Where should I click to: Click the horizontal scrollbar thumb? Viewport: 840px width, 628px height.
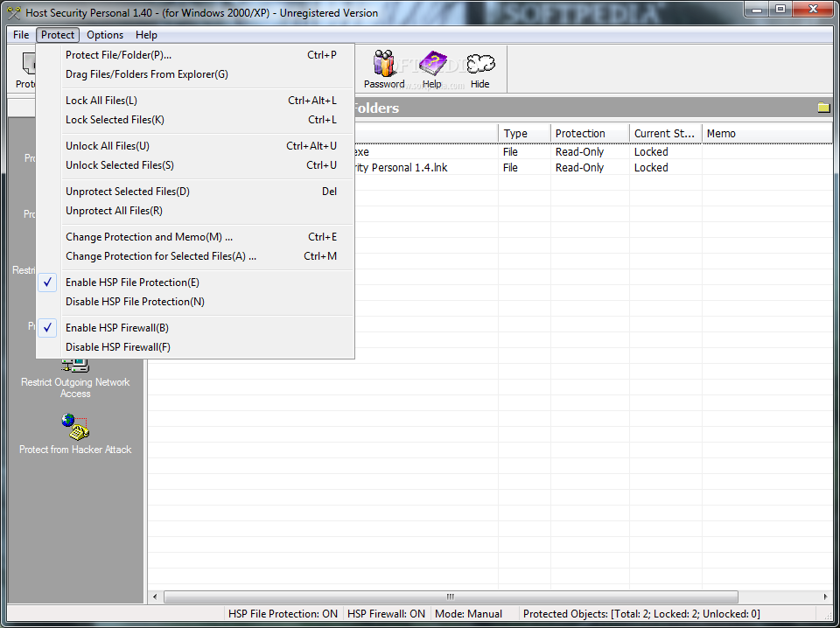[x=451, y=597]
